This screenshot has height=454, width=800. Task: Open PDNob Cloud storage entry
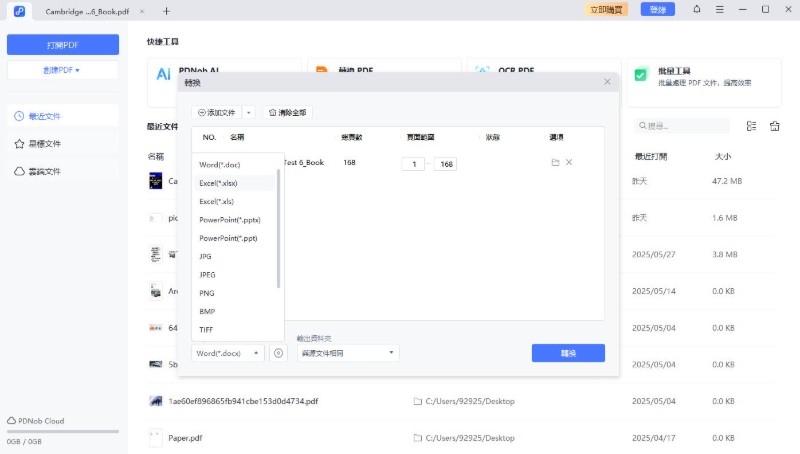36,421
